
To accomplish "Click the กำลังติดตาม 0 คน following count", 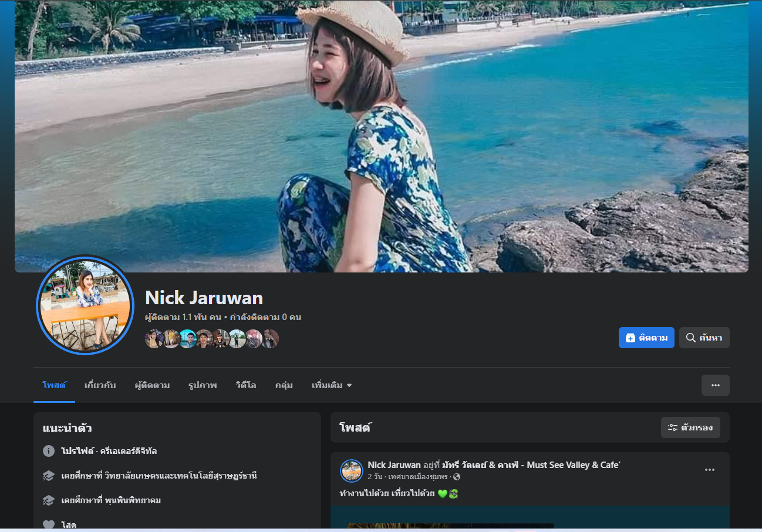I will point(265,317).
